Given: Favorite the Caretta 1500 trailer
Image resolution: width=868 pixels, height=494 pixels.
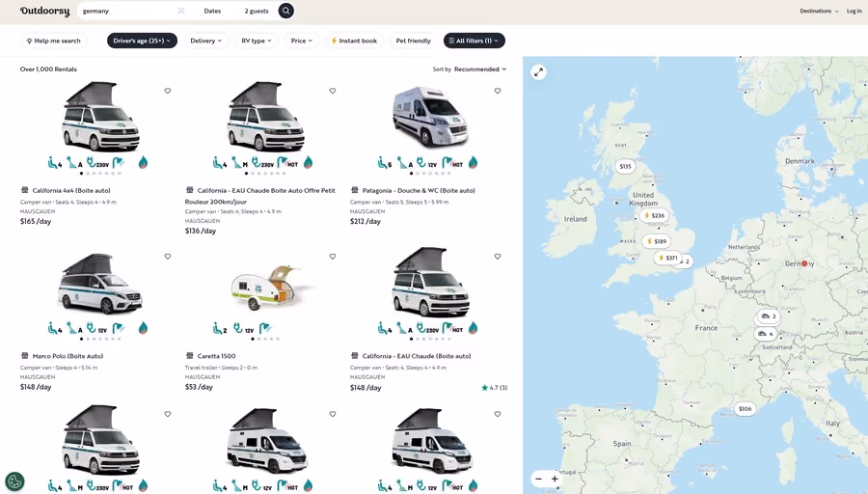Looking at the screenshot, I should pyautogui.click(x=333, y=257).
